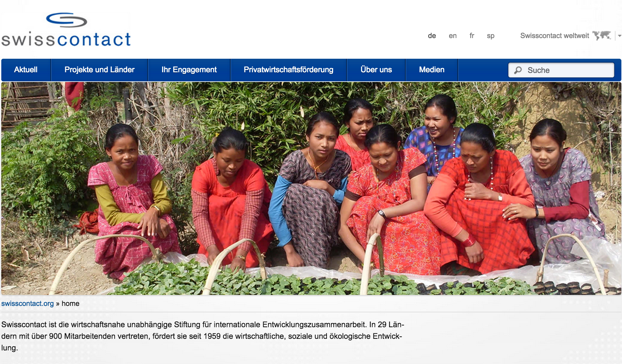Image resolution: width=622 pixels, height=364 pixels.
Task: Click the world map icon
Action: coord(602,35)
